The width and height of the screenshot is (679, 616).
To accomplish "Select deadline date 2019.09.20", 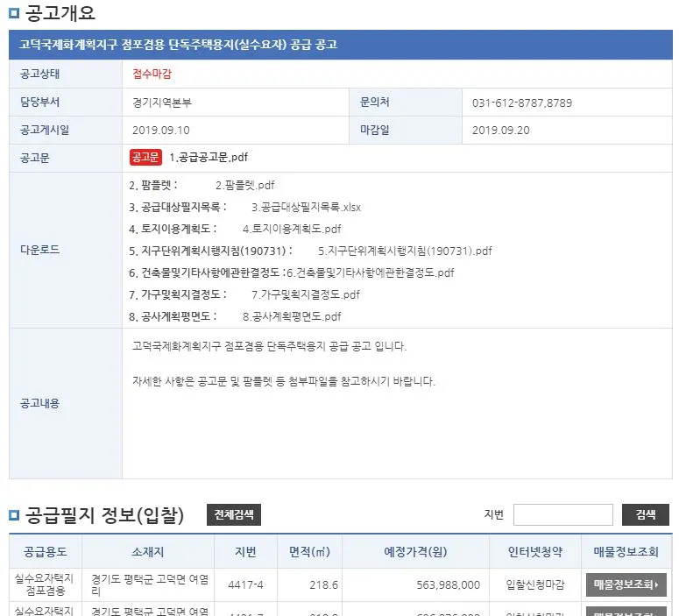I will (x=501, y=130).
